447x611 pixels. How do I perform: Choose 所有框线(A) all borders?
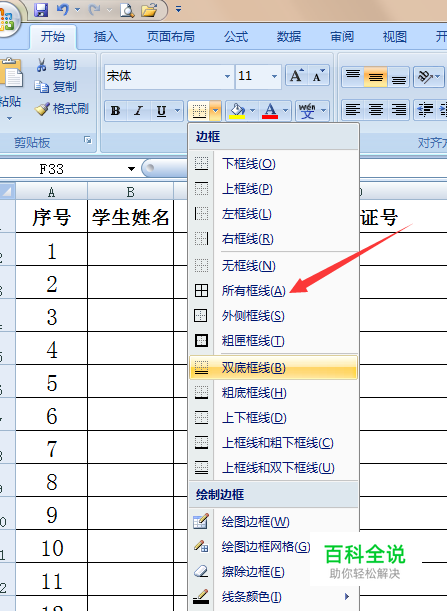(x=273, y=291)
